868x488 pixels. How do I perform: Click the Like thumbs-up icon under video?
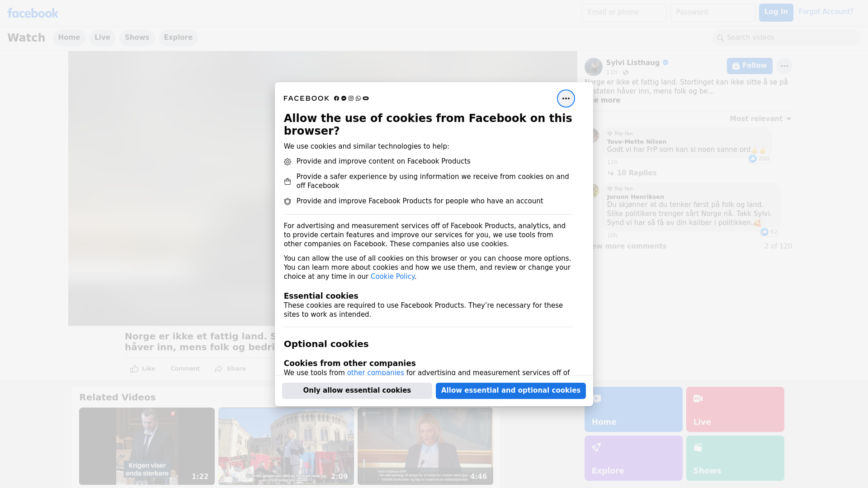134,369
